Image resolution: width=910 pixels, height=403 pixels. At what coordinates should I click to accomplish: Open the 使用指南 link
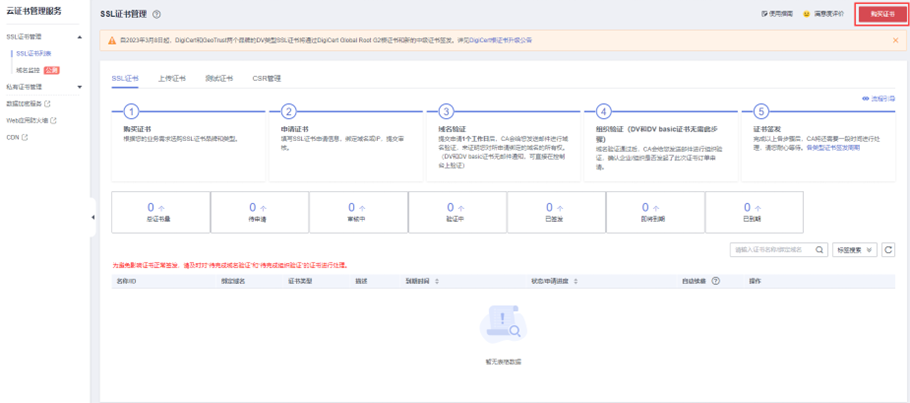(781, 13)
